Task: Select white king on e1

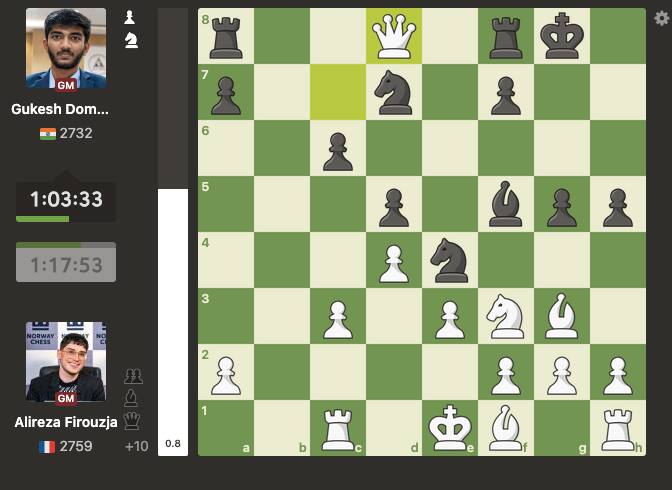Action: 450,428
